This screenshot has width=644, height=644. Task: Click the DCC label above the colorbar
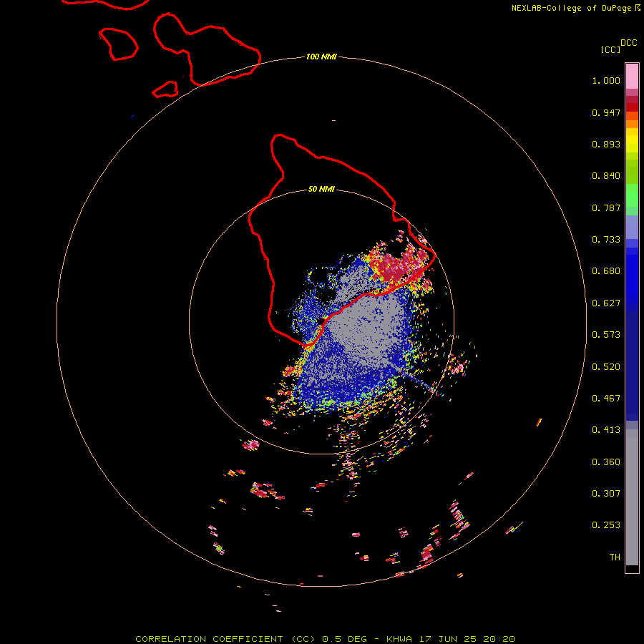click(628, 43)
